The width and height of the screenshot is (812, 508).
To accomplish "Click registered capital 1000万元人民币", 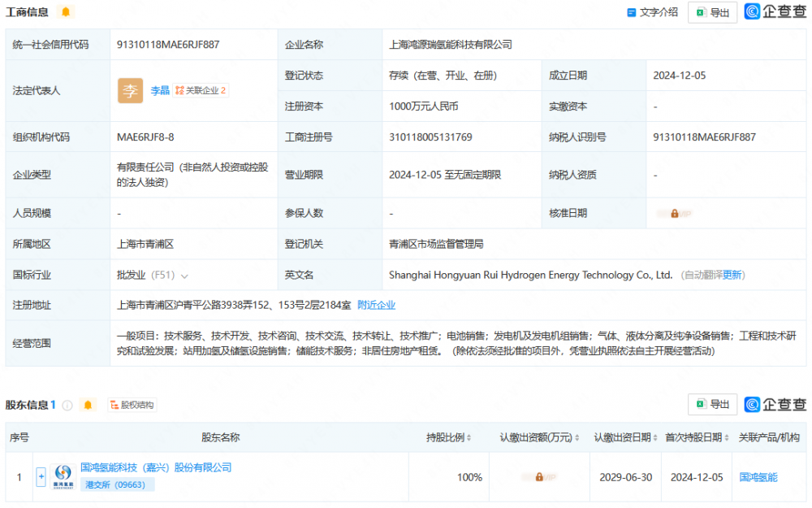I will tap(424, 106).
